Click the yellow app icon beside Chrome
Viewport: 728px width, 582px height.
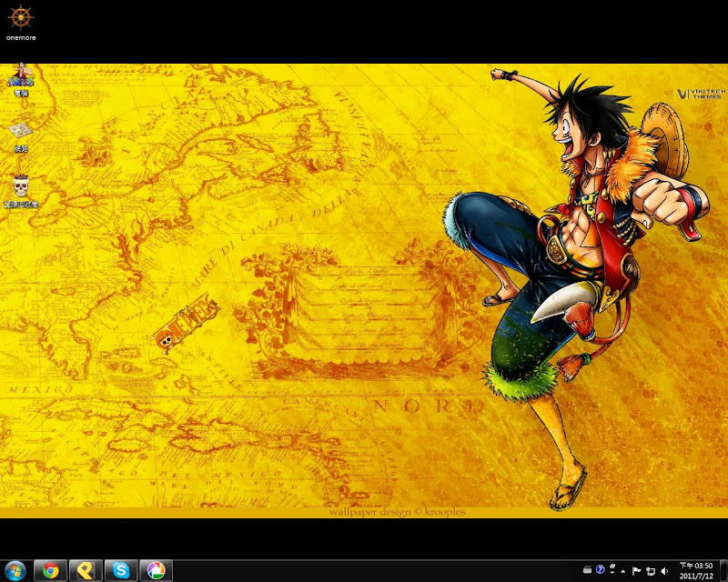tap(86, 570)
